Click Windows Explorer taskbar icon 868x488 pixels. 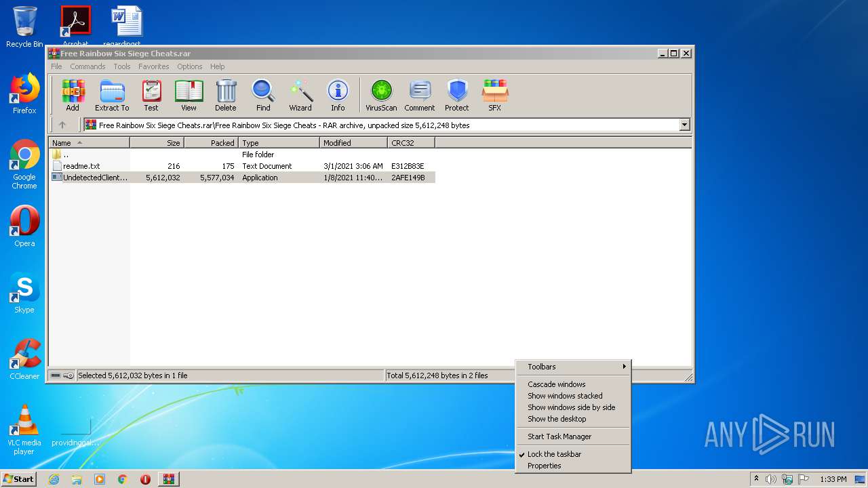[77, 479]
